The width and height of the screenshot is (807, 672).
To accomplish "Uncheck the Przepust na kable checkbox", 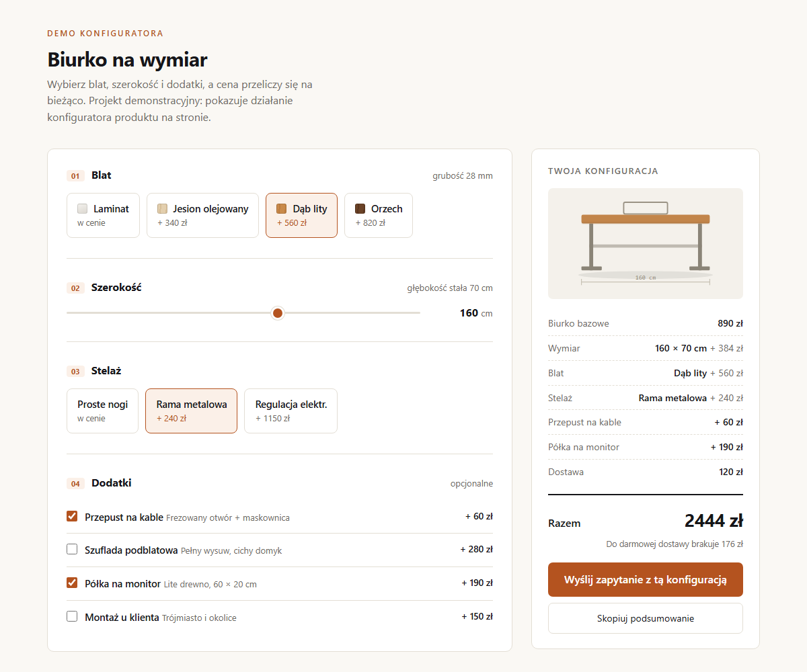I will tap(72, 516).
